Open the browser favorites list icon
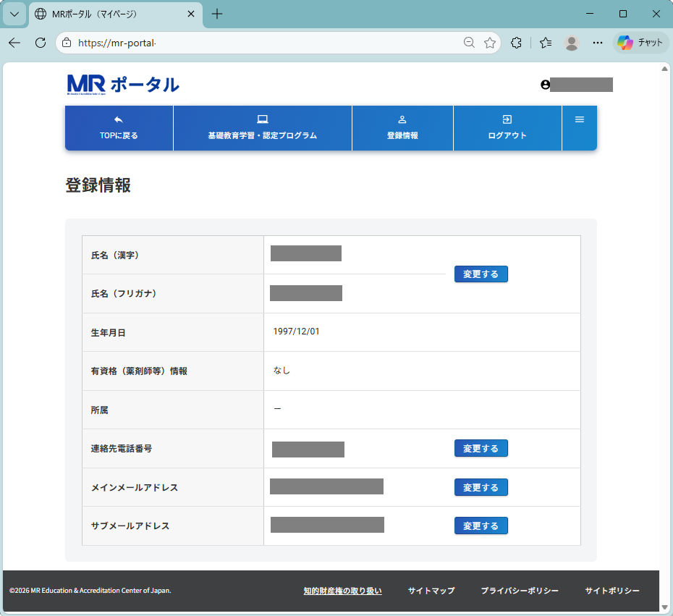This screenshot has width=673, height=616. point(546,43)
